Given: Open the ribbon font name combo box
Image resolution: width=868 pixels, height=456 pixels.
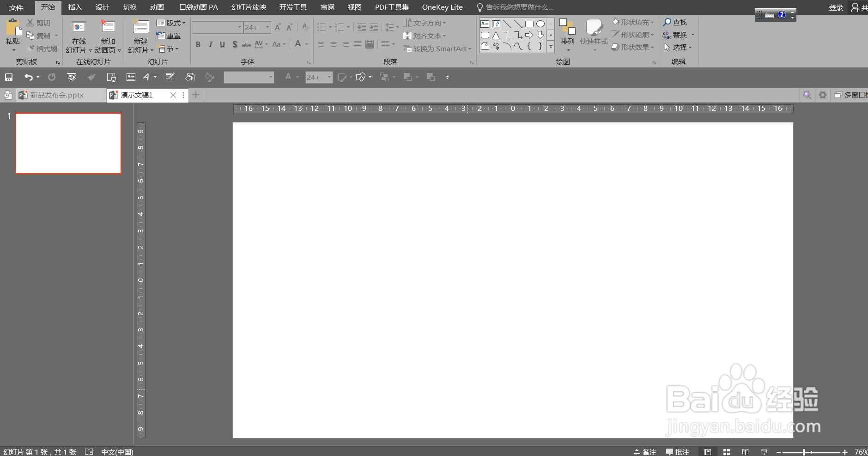Looking at the screenshot, I should [218, 28].
